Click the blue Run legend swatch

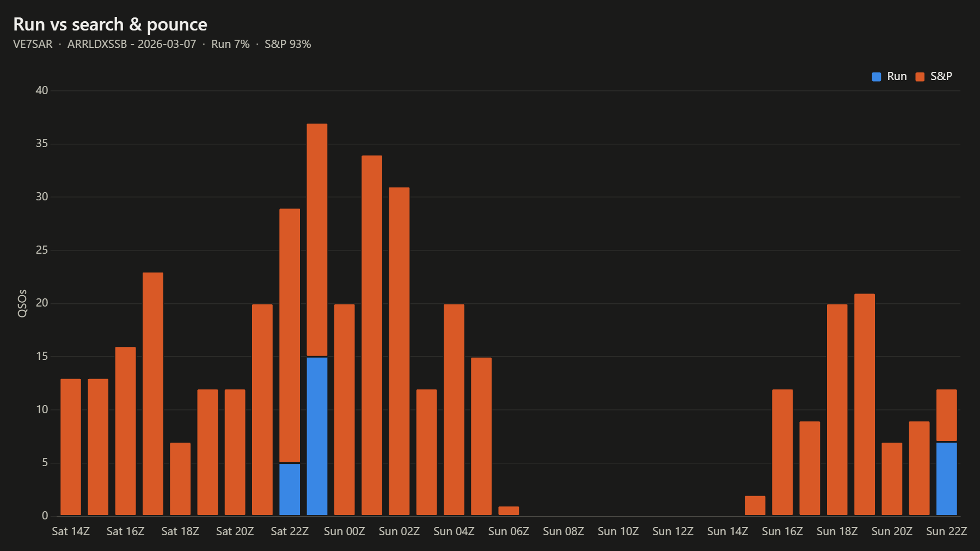point(877,77)
